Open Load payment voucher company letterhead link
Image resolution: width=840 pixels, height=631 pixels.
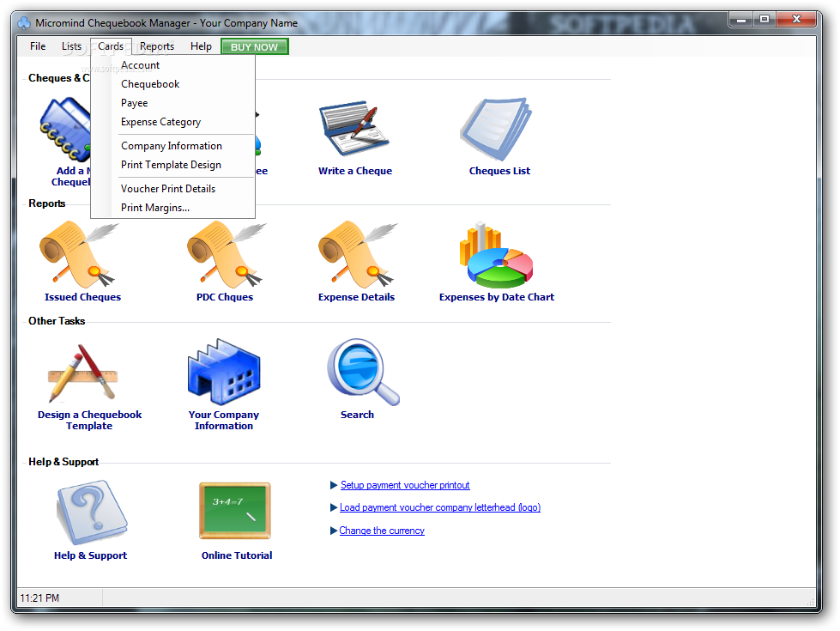coord(440,507)
